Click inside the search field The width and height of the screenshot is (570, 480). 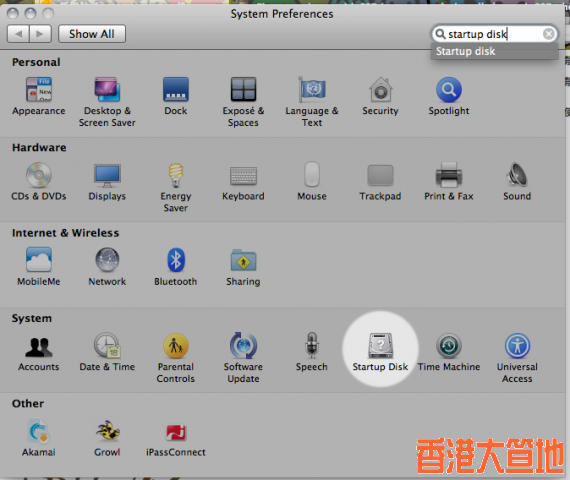(494, 34)
